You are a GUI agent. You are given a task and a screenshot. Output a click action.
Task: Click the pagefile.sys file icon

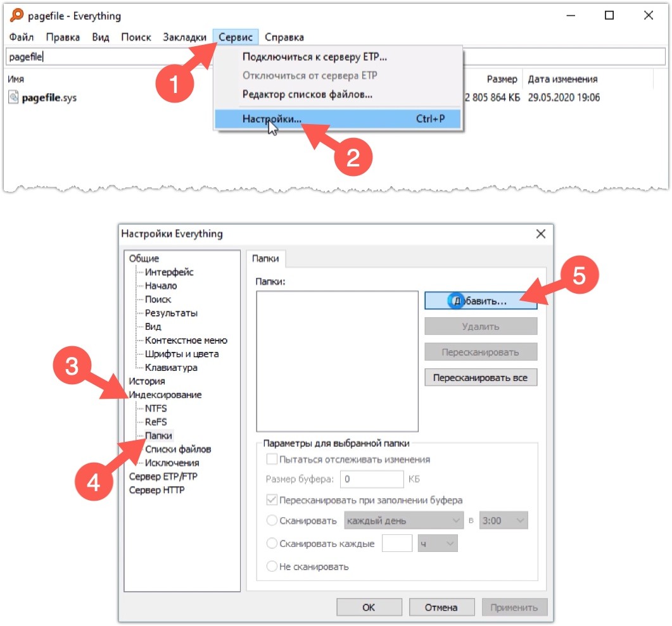click(13, 97)
